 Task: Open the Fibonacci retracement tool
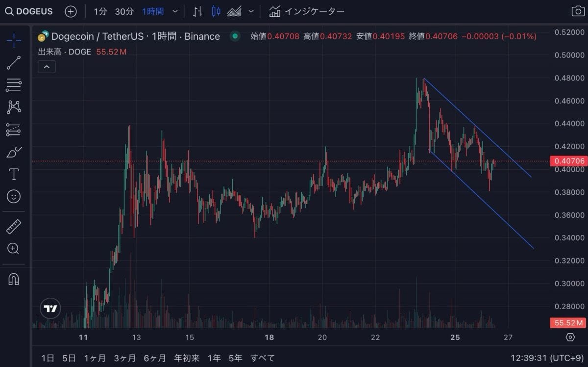coord(14,85)
